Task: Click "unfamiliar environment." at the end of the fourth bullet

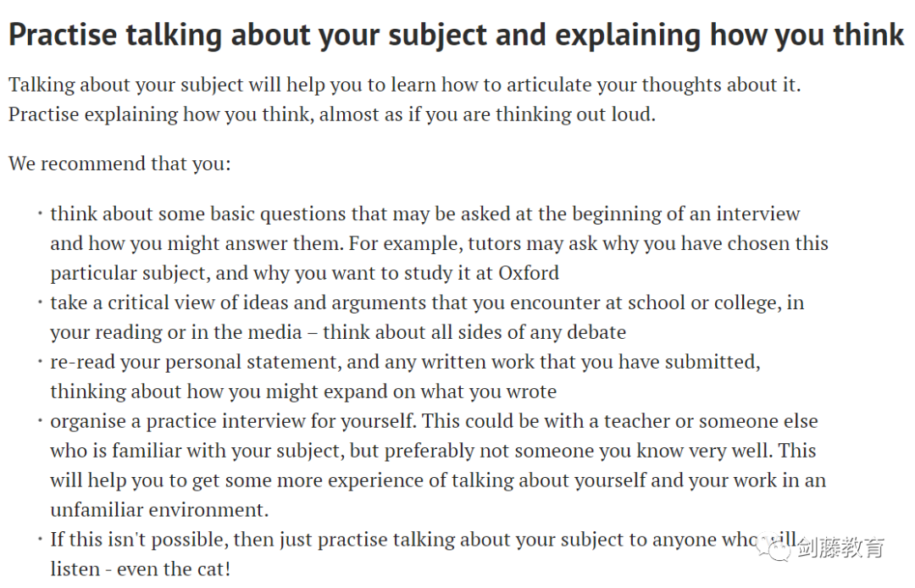Action: (x=159, y=510)
